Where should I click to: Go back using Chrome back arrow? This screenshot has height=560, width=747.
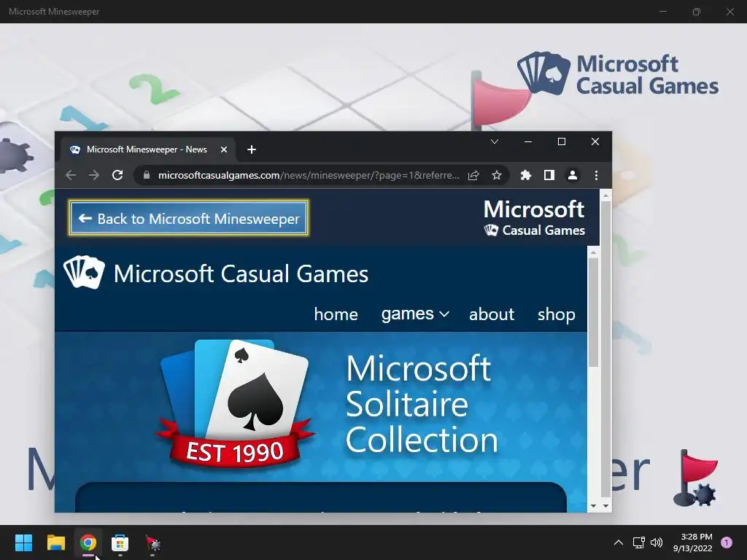71,175
